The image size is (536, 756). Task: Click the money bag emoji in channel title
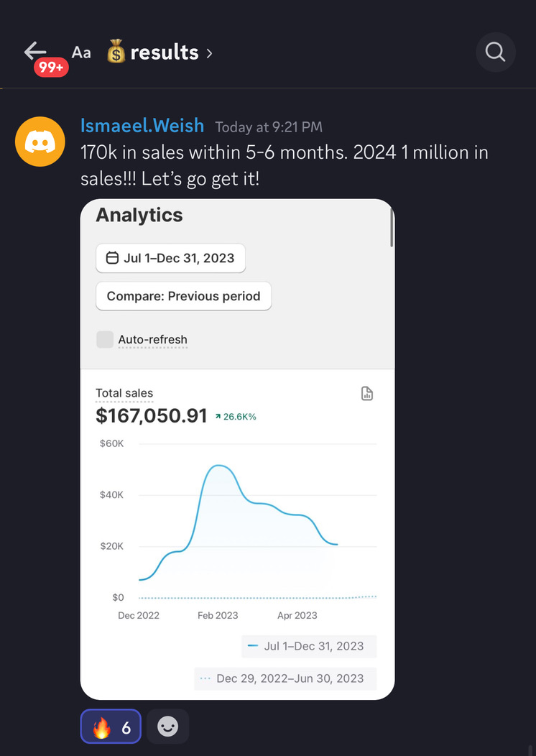[x=116, y=52]
